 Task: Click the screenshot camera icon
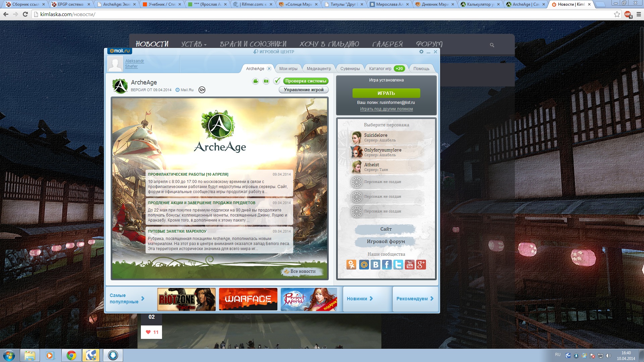(x=266, y=81)
